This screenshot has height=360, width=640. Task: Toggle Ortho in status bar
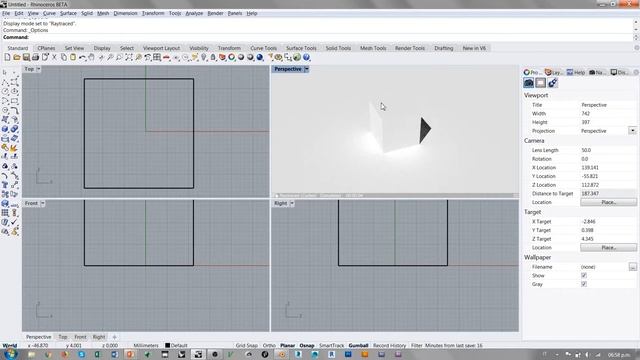tap(269, 345)
